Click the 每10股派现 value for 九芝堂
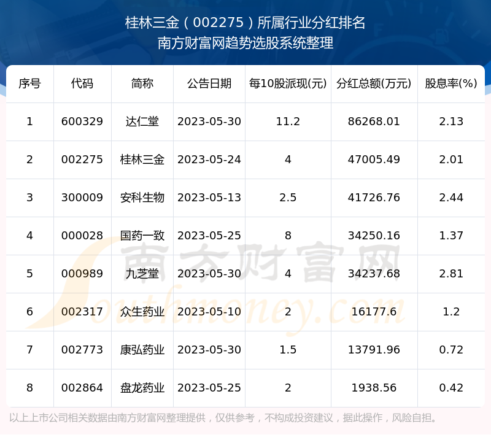Image resolution: width=491 pixels, height=448 pixels. (x=288, y=274)
